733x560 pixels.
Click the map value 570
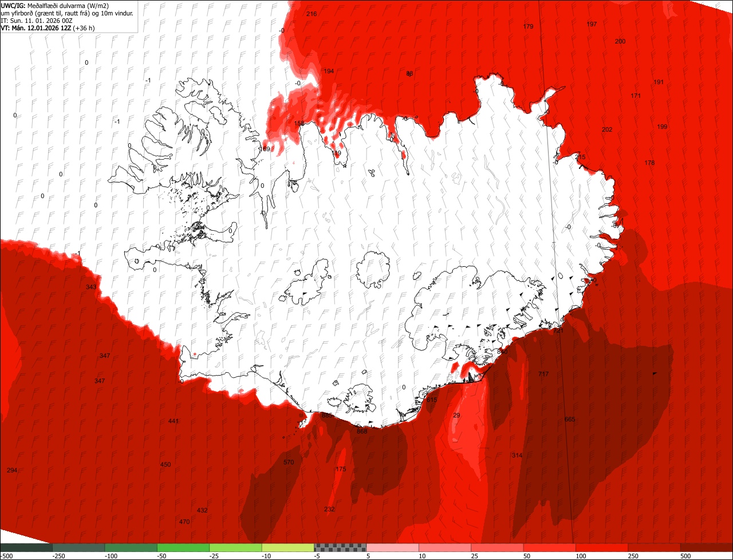click(x=289, y=462)
